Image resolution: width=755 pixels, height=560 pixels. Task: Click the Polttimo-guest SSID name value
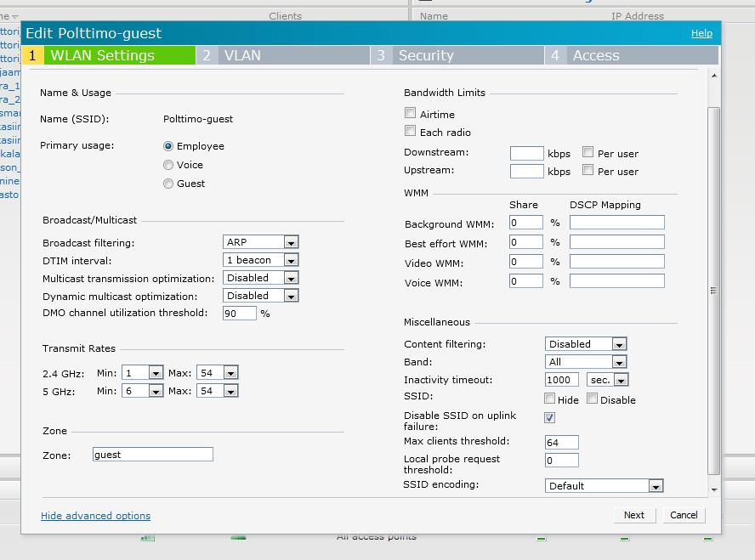point(198,119)
